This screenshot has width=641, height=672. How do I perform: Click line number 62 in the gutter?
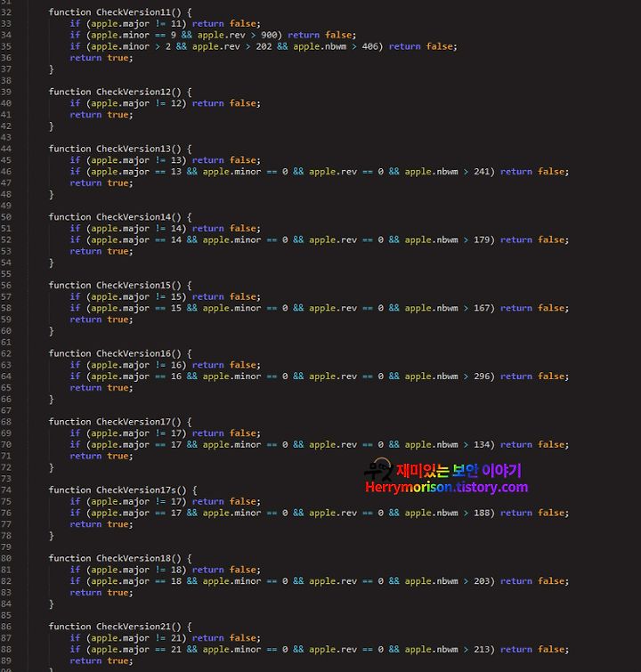[x=6, y=353]
